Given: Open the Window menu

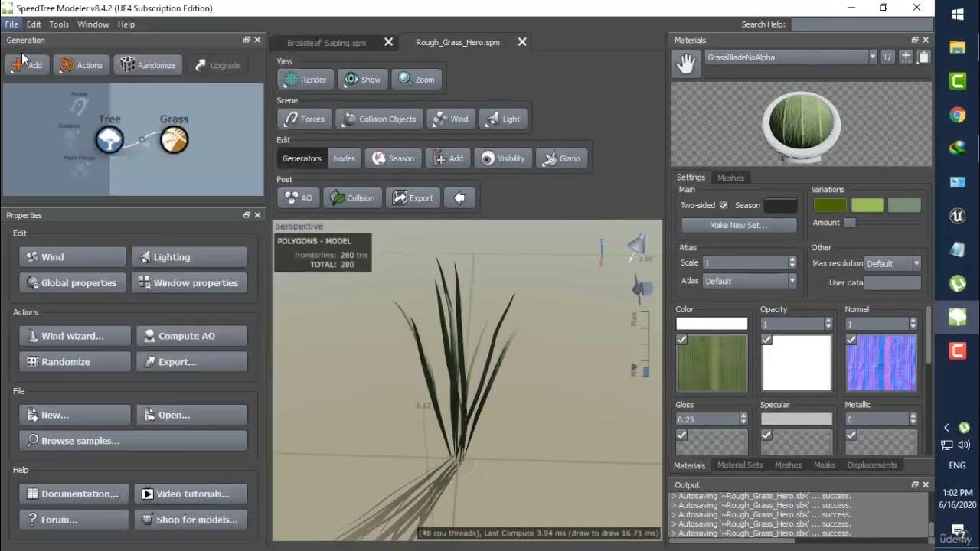Looking at the screenshot, I should [93, 24].
